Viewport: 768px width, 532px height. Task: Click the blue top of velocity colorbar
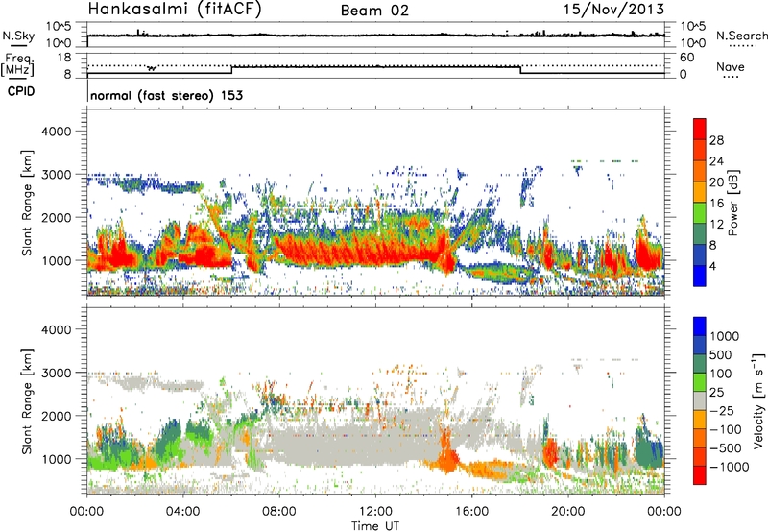tap(700, 326)
